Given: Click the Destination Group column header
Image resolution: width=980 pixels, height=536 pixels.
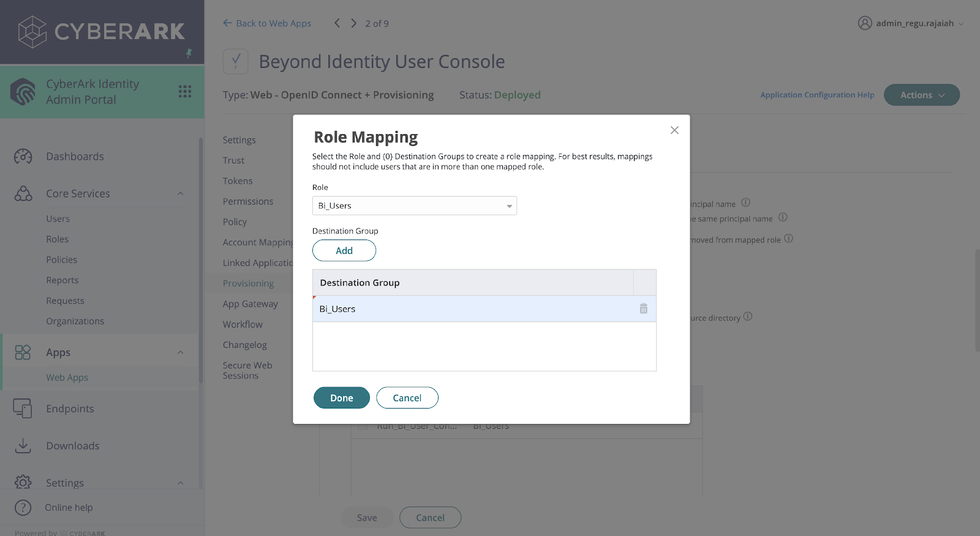Looking at the screenshot, I should point(473,282).
